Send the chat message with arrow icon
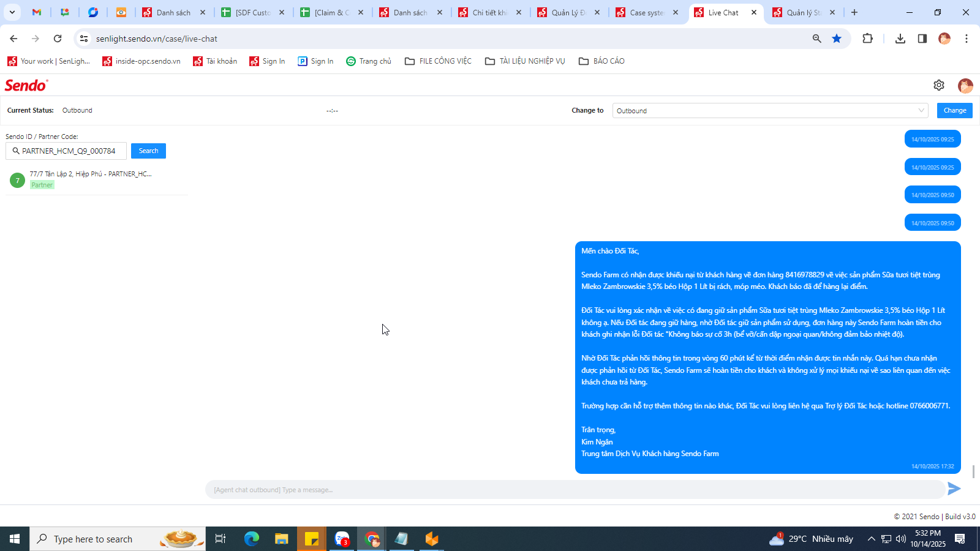The height and width of the screenshot is (551, 980). point(954,489)
